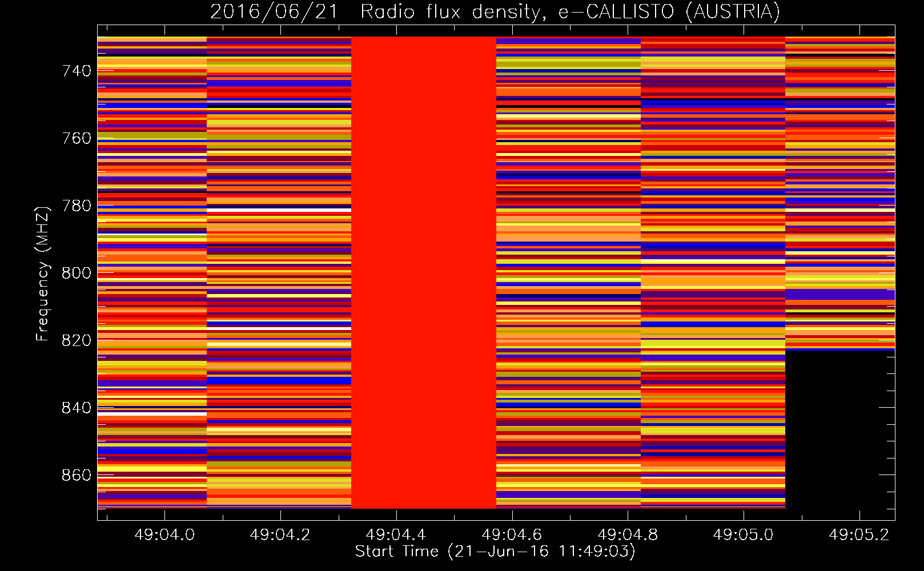
Task: Click the 49:04.0 time tick label
Action: [164, 534]
